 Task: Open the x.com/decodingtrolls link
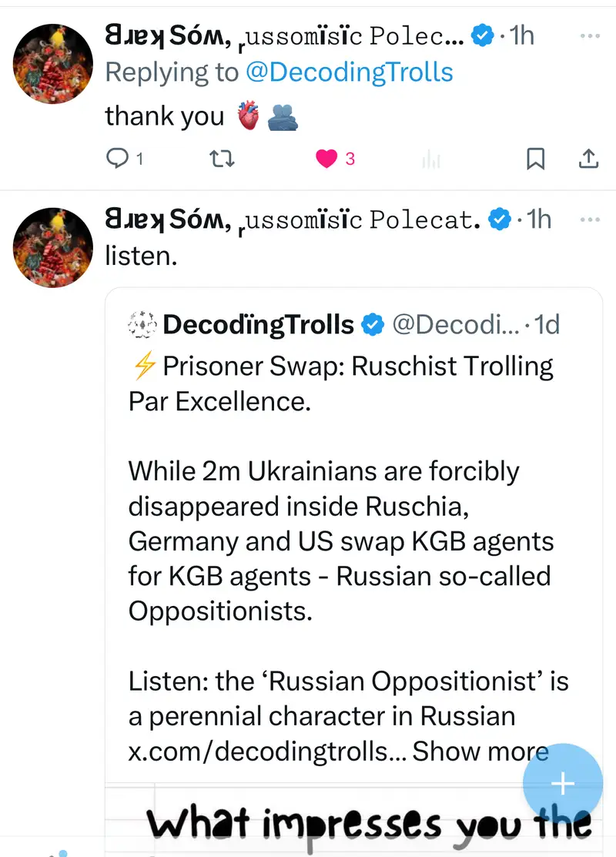266,751
